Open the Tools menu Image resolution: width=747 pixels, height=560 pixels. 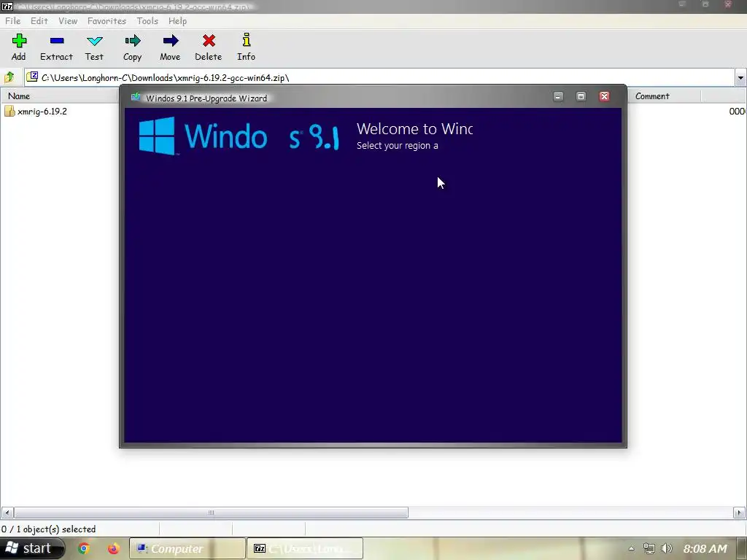pos(147,21)
